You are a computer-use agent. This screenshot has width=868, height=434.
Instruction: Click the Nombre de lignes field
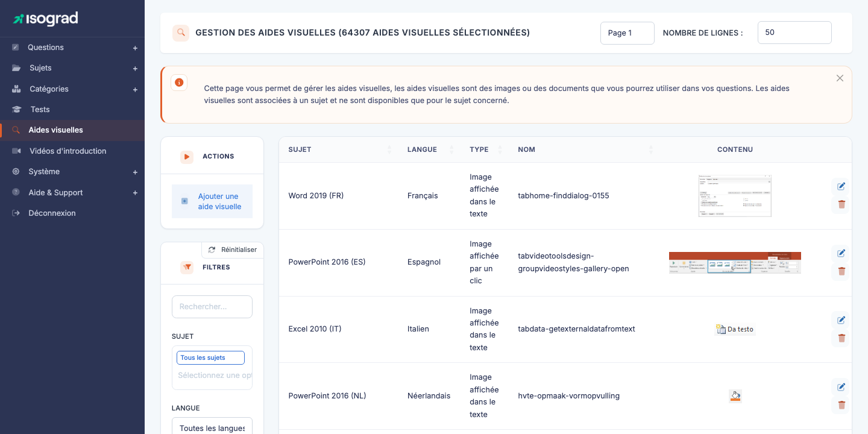[x=794, y=33]
